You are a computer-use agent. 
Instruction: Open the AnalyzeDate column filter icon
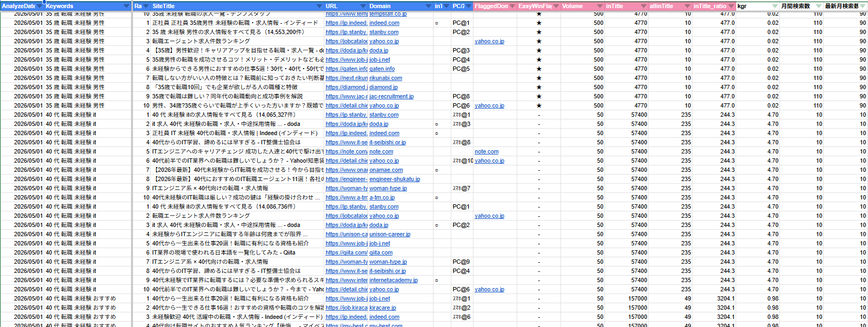(39, 6)
